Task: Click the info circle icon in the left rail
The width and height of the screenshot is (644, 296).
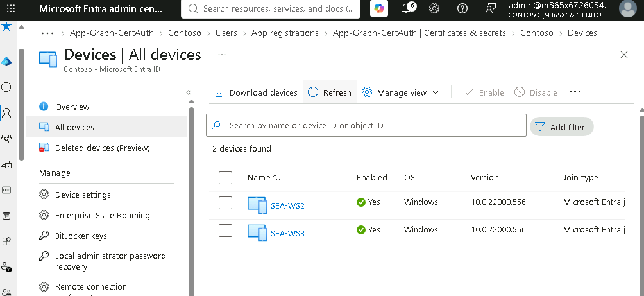Action: pyautogui.click(x=6, y=87)
